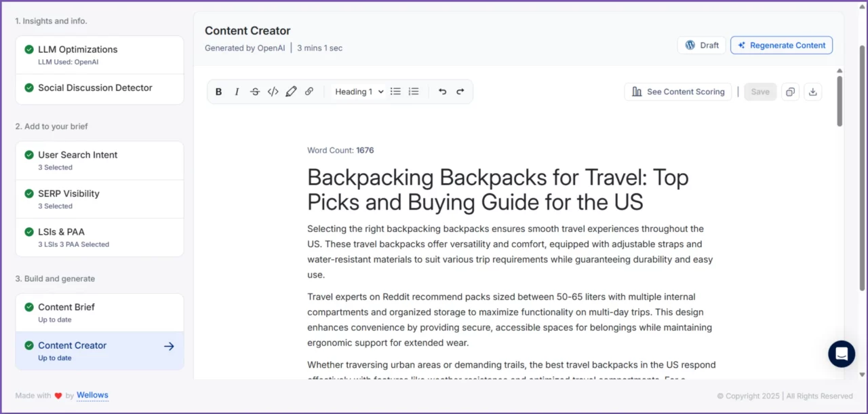Open the WordPress Draft button
Screen dimensions: 868x414
[x=701, y=45]
